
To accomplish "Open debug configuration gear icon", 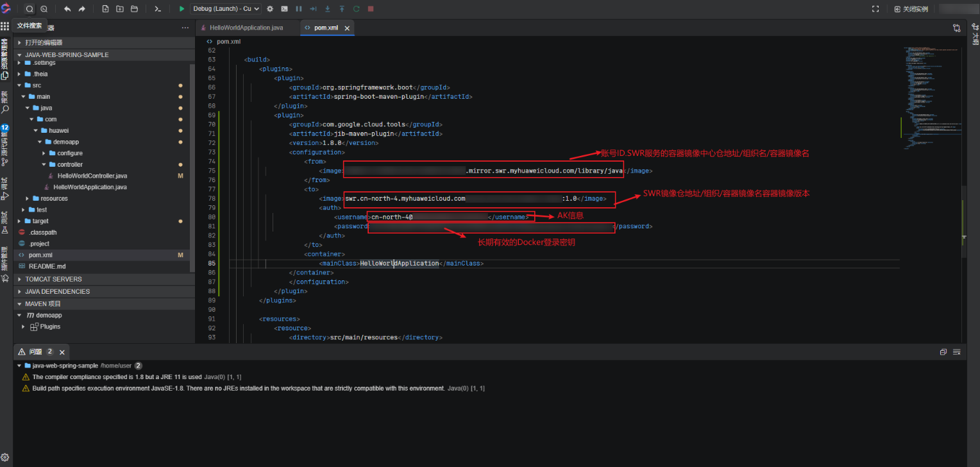I will tap(270, 9).
